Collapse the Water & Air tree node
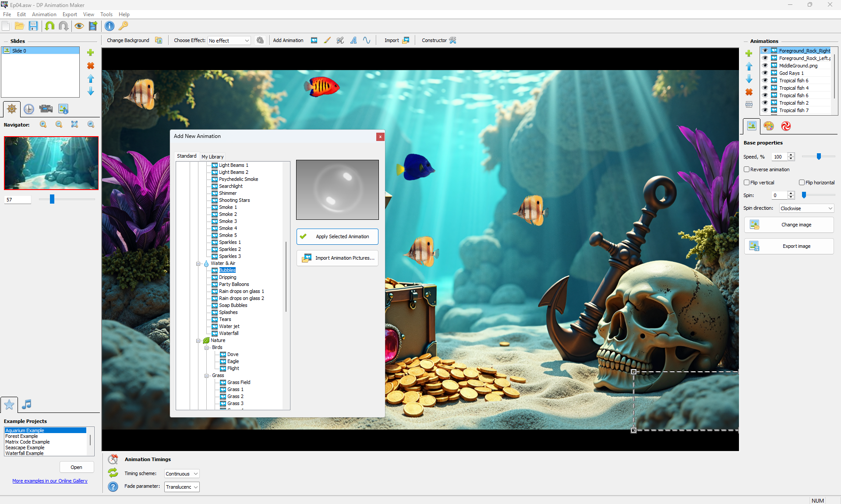 [x=198, y=264]
